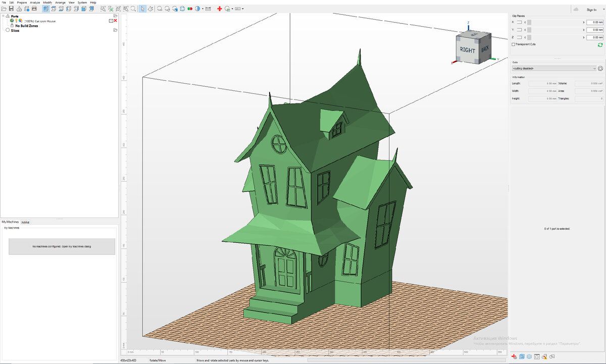Click the screenshot picture toolbar icon
Screen dimensions: 606x364
(x=34, y=9)
